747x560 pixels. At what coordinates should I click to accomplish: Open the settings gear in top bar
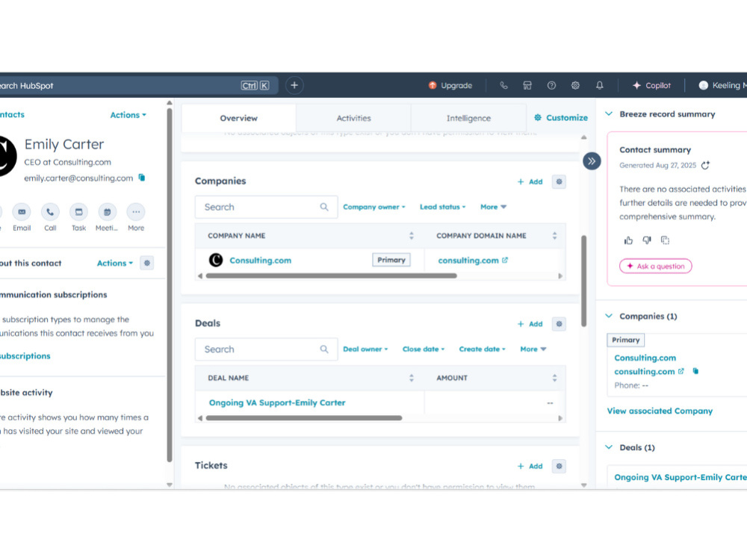(x=575, y=86)
